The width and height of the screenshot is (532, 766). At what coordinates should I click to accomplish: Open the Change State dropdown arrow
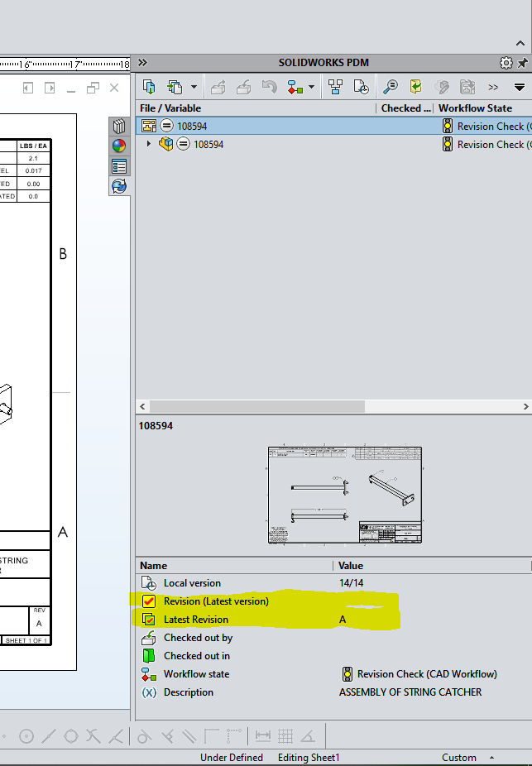pos(311,86)
